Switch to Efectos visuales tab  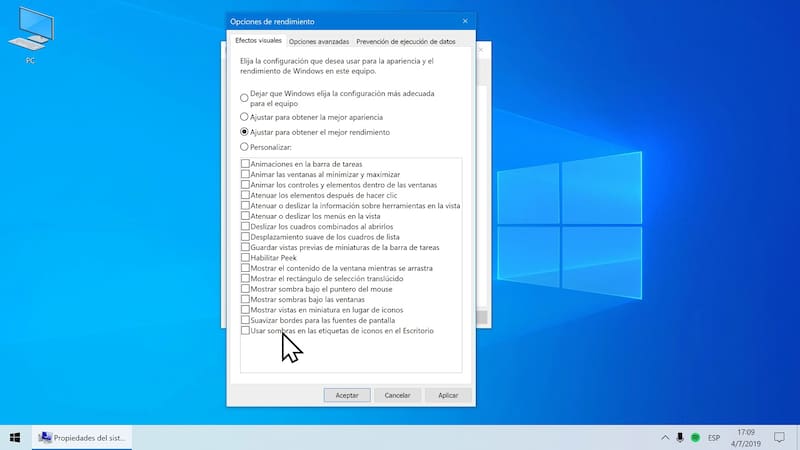(x=258, y=40)
